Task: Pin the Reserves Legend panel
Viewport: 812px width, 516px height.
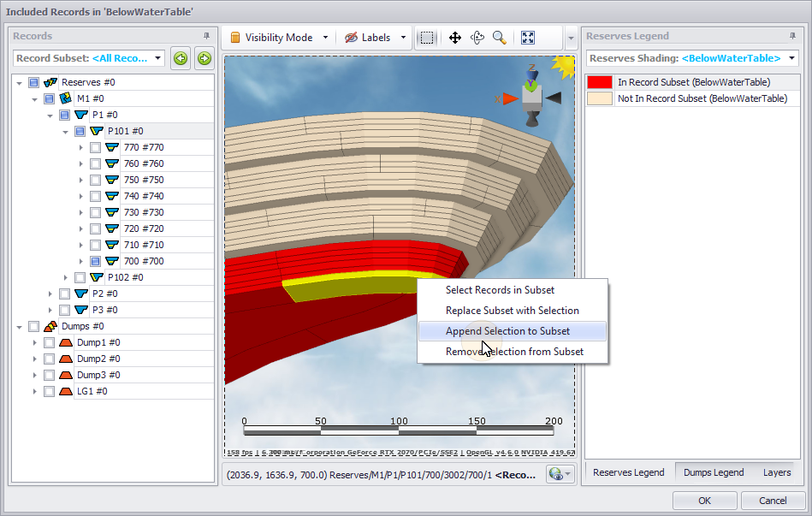Action: (x=792, y=36)
